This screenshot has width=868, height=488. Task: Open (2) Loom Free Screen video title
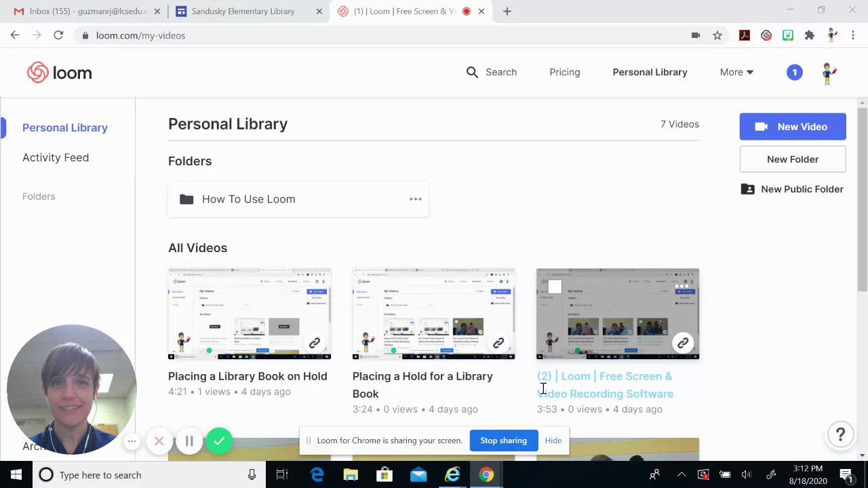click(x=605, y=385)
